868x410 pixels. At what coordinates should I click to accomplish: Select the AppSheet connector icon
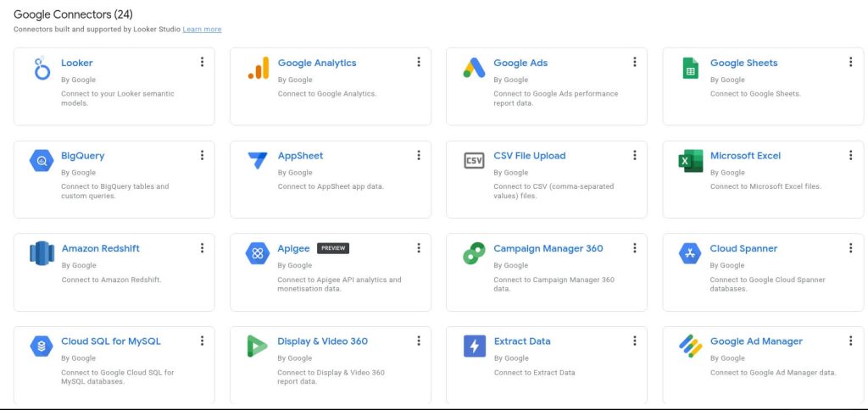[258, 161]
